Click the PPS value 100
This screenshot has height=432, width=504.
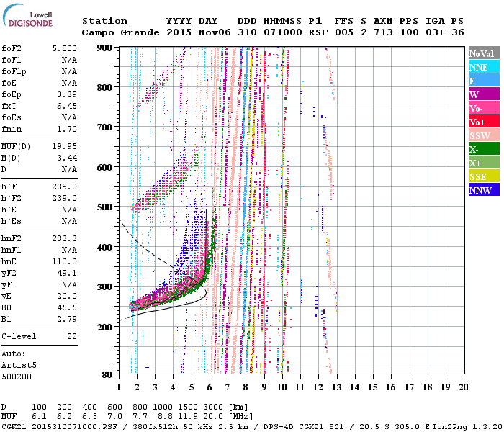(409, 32)
